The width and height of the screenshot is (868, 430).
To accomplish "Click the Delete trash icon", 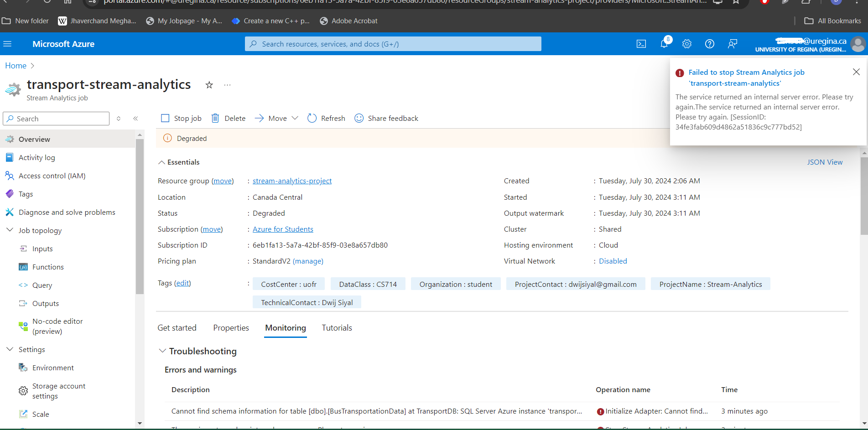I will pyautogui.click(x=215, y=118).
